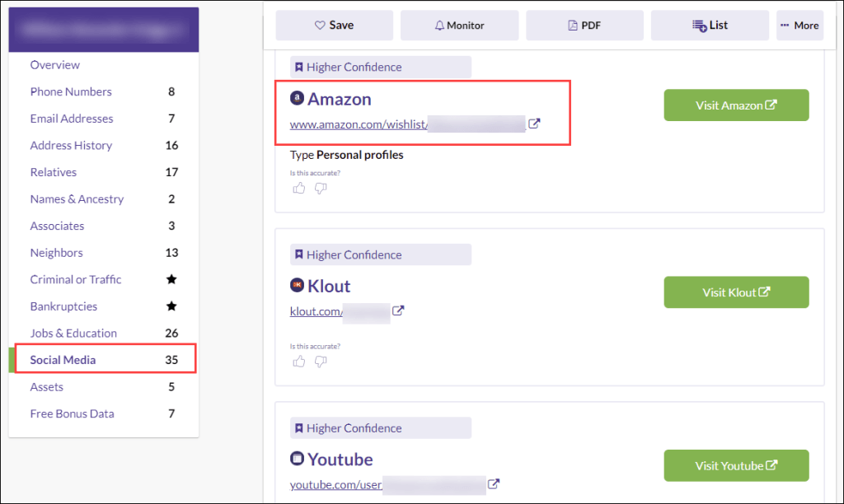Click the Youtube logo icon

click(x=297, y=458)
